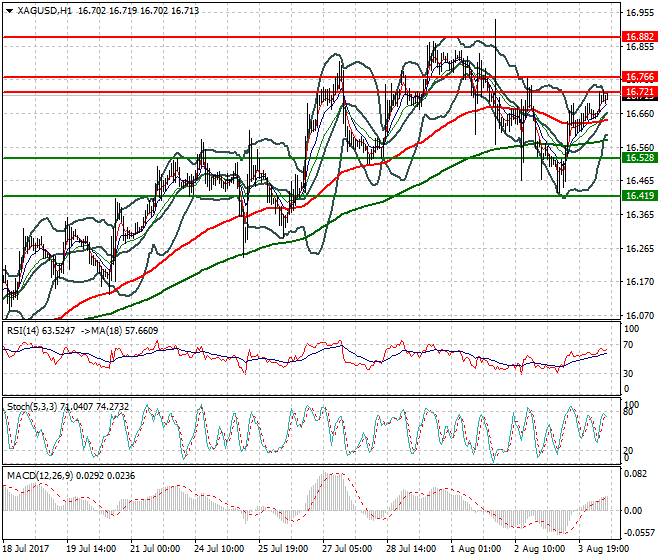Image resolution: width=660 pixels, height=560 pixels.
Task: Click the triangle icon beside XAGUSD,H1
Action: point(10,11)
